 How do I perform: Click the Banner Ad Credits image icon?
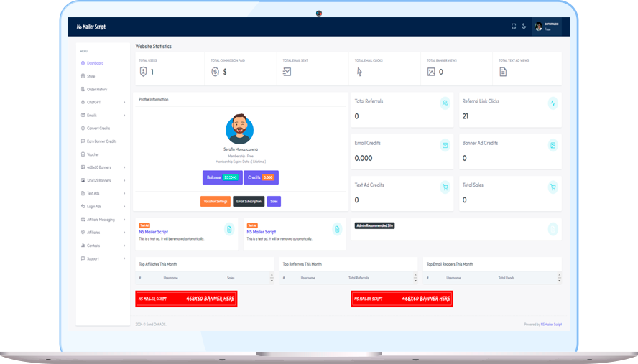click(x=553, y=145)
